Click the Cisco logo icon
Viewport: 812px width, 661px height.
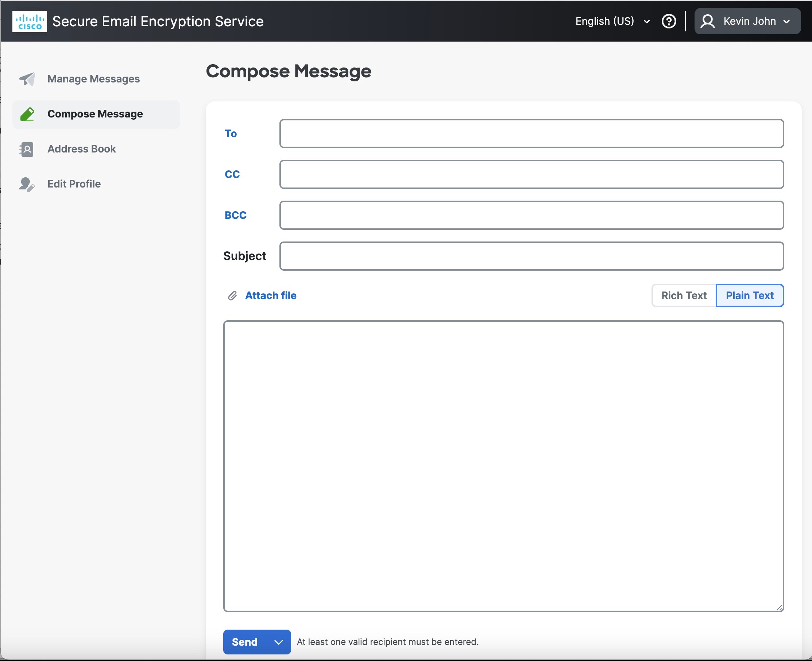click(29, 21)
